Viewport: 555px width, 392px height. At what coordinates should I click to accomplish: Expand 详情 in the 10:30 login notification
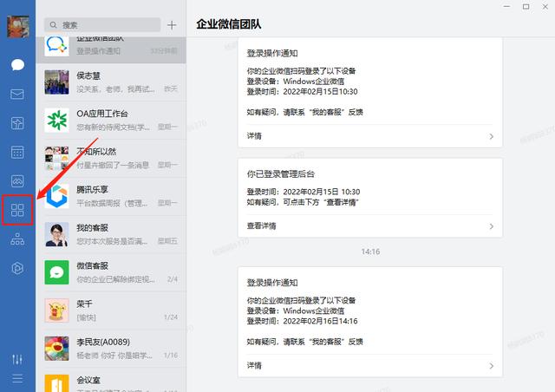[370, 136]
